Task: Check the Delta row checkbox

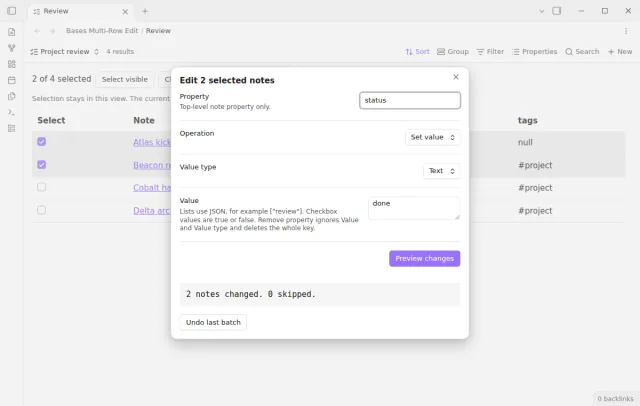Action: click(42, 210)
